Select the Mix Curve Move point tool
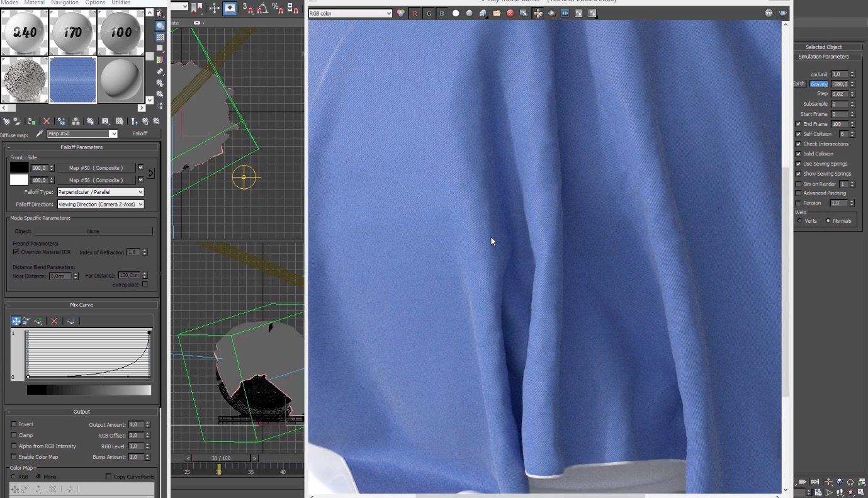The height and width of the screenshot is (498, 868). click(16, 321)
